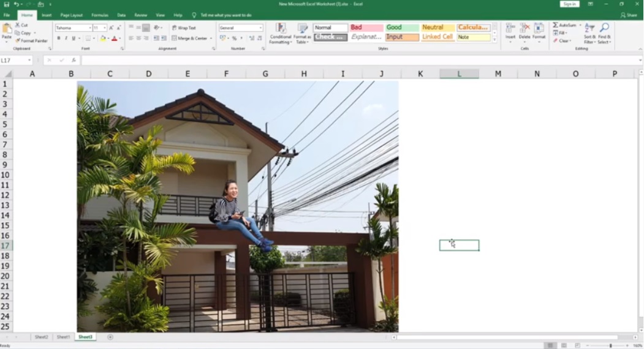Apply the Good cell style swatch
This screenshot has height=349, width=644.
pos(402,28)
